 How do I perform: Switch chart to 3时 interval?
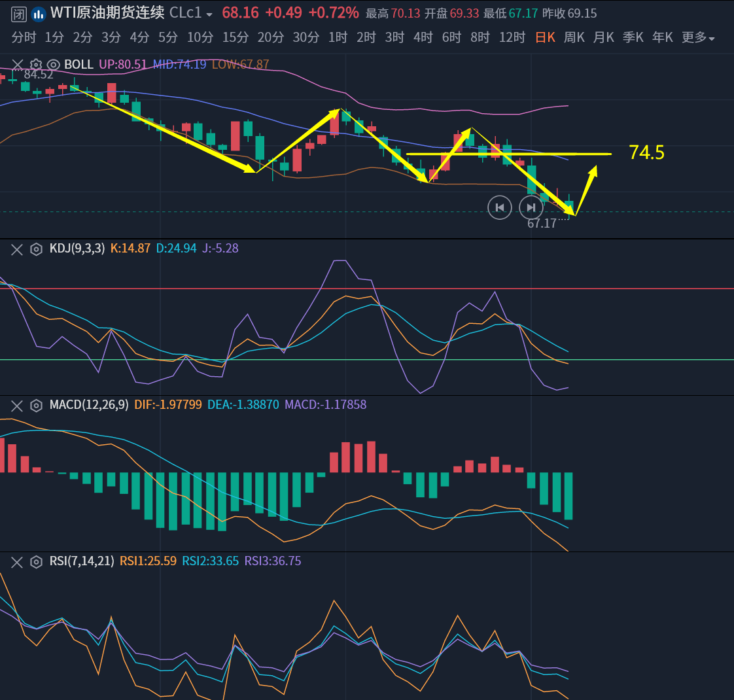[x=394, y=37]
